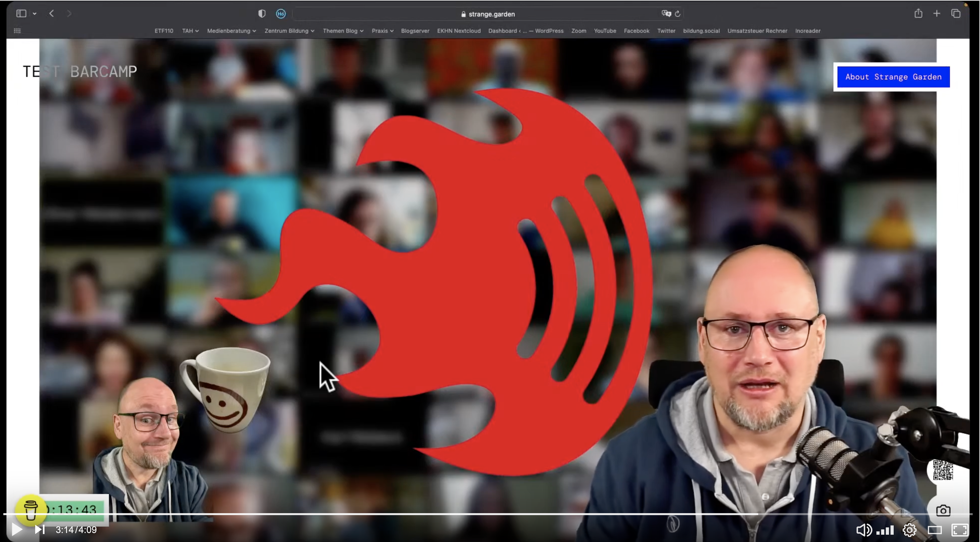980x542 pixels.
Task: Add a new tab with the plus icon
Action: 937,14
